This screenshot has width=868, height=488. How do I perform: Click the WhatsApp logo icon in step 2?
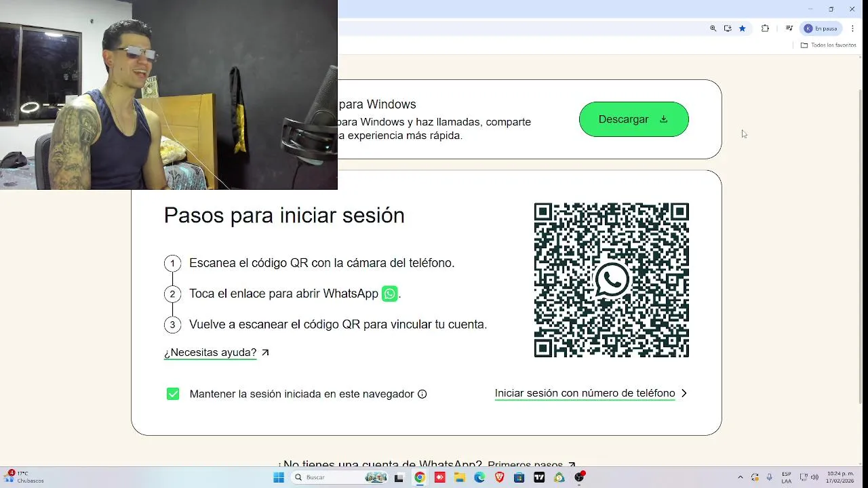pyautogui.click(x=389, y=293)
